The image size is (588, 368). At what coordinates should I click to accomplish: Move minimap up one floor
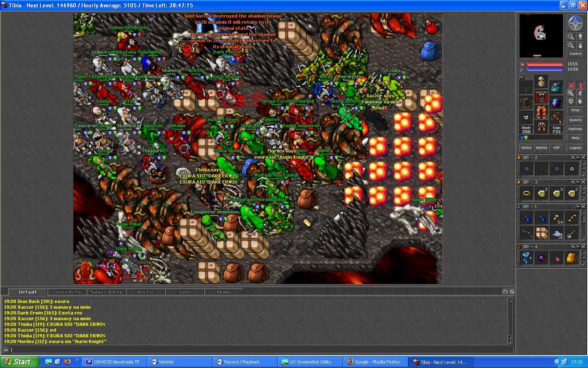(x=580, y=37)
